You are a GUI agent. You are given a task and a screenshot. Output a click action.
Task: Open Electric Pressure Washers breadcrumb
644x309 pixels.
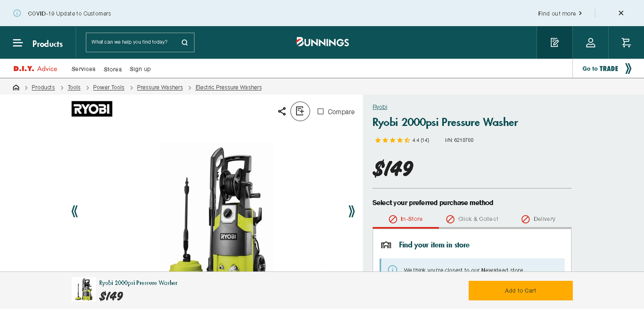(229, 88)
